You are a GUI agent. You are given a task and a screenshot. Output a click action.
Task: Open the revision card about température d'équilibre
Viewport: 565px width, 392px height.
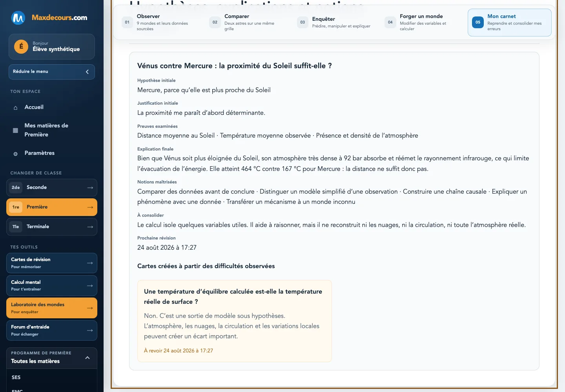[235, 321]
